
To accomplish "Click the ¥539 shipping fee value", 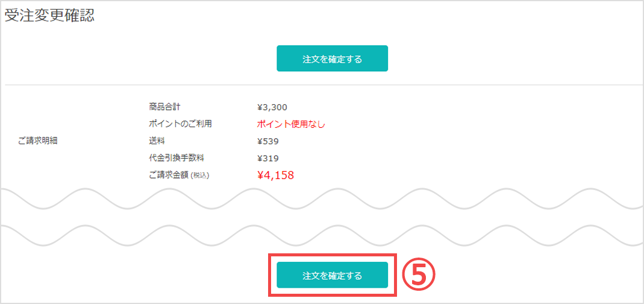I will click(268, 142).
